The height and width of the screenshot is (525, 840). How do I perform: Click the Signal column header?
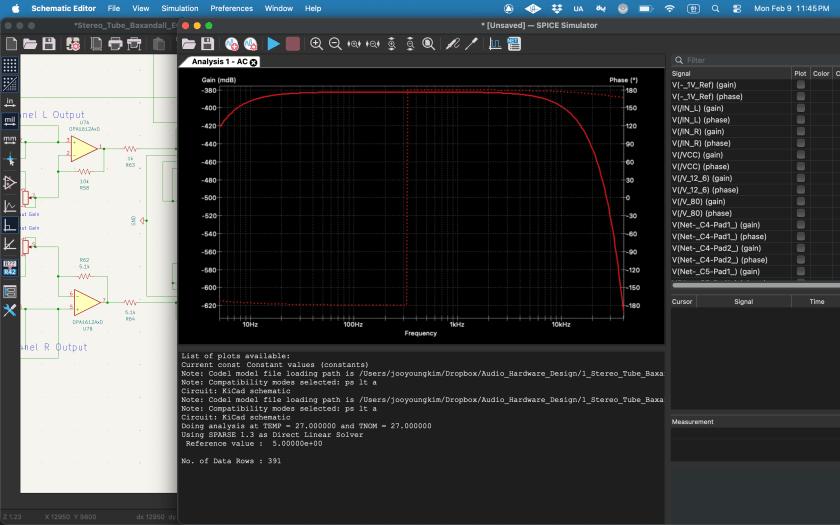click(682, 73)
